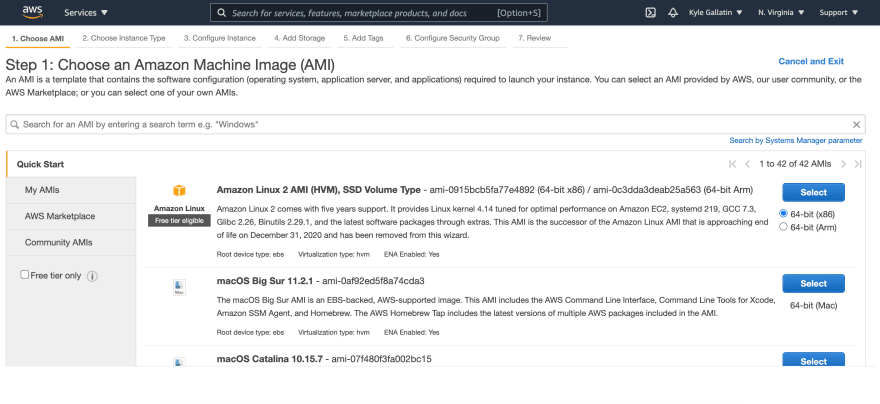Open the 4. Add Storage tab

click(300, 38)
